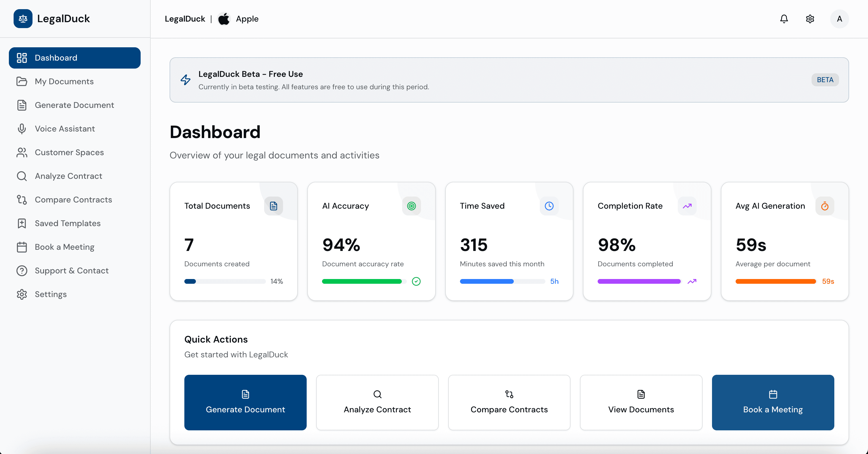Click the LegalDuck scales logo icon
This screenshot has width=868, height=454.
(x=23, y=19)
